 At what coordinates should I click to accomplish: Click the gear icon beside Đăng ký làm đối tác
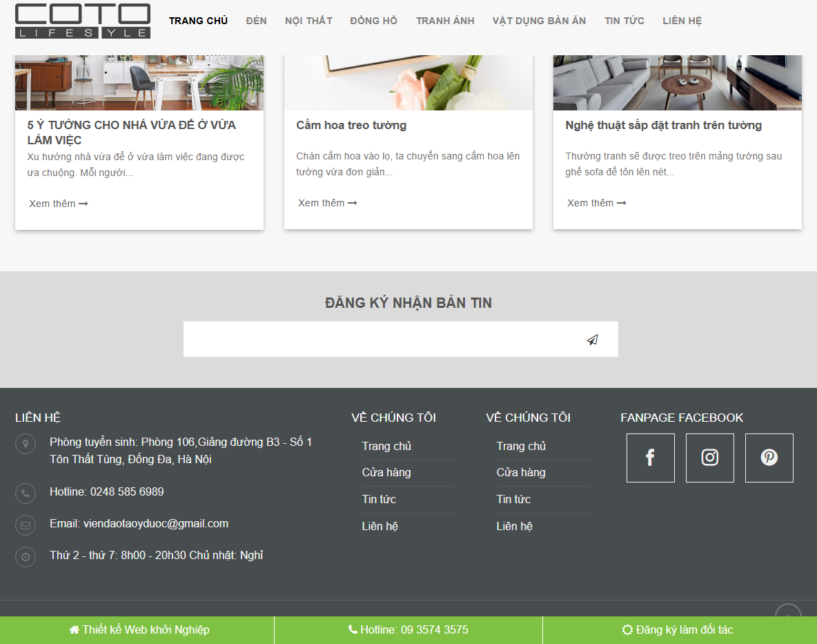click(x=627, y=630)
